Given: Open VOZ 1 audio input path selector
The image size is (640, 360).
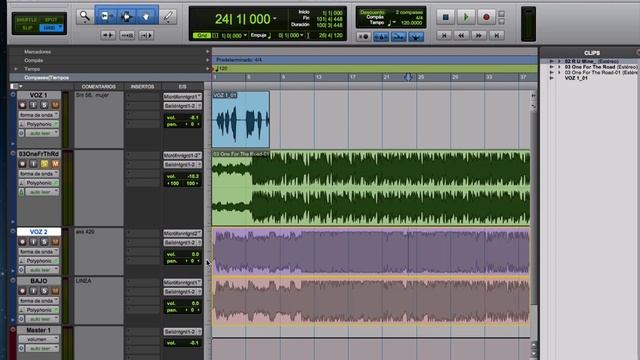Looking at the screenshot, I should [182, 96].
